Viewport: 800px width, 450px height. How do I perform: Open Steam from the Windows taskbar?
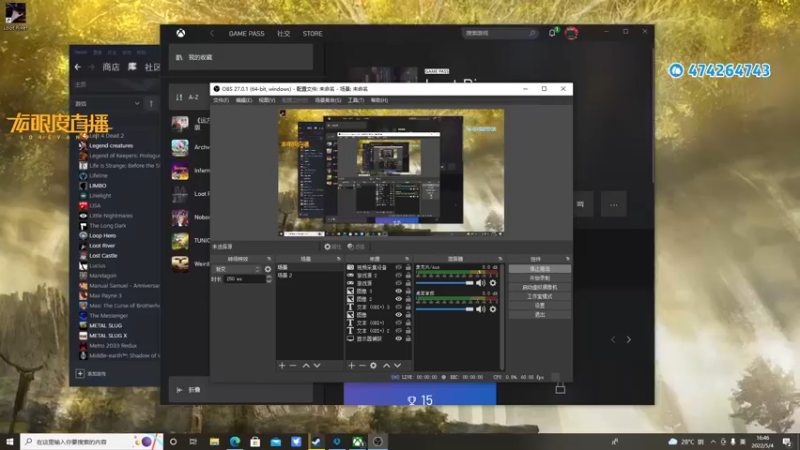click(316, 441)
